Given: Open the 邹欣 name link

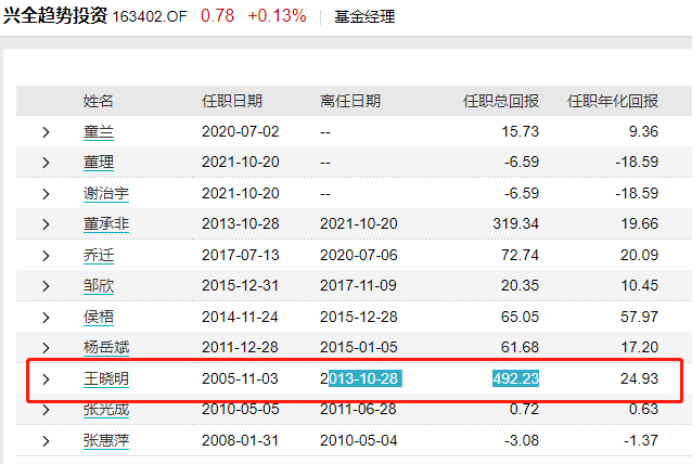Looking at the screenshot, I should [98, 286].
